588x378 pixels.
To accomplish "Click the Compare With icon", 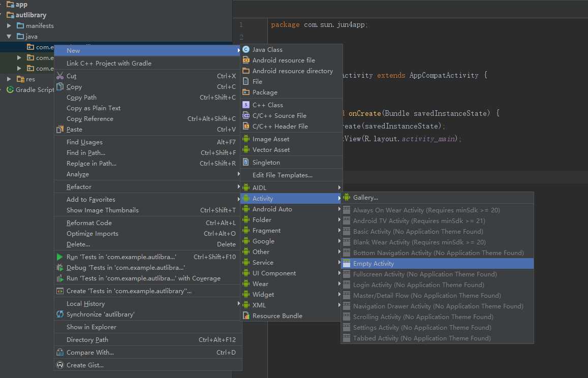I will (59, 353).
